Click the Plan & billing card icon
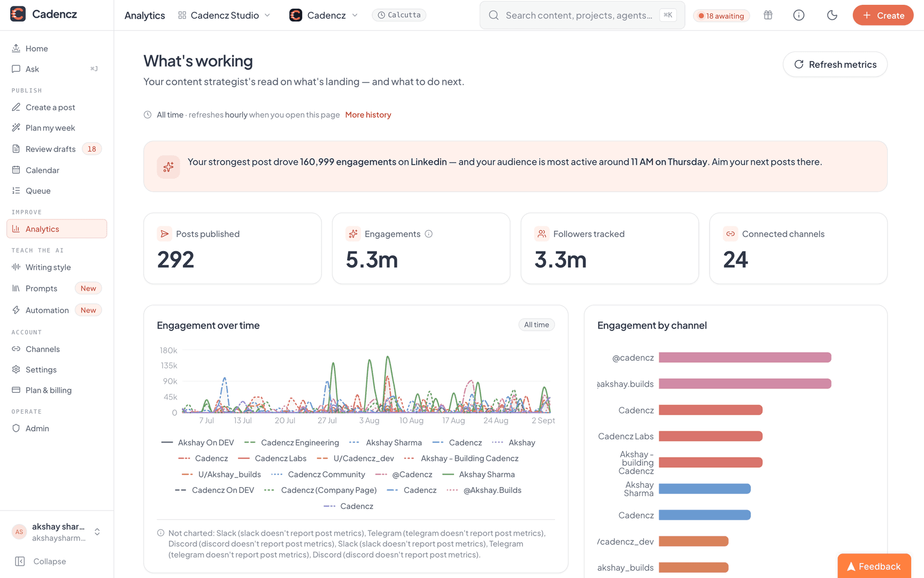 point(16,390)
